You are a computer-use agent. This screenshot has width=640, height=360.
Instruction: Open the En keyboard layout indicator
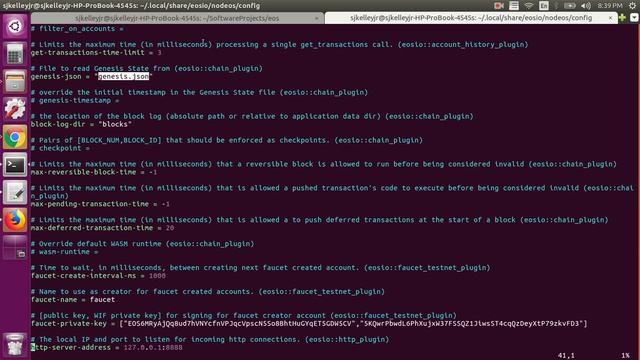point(544,5)
